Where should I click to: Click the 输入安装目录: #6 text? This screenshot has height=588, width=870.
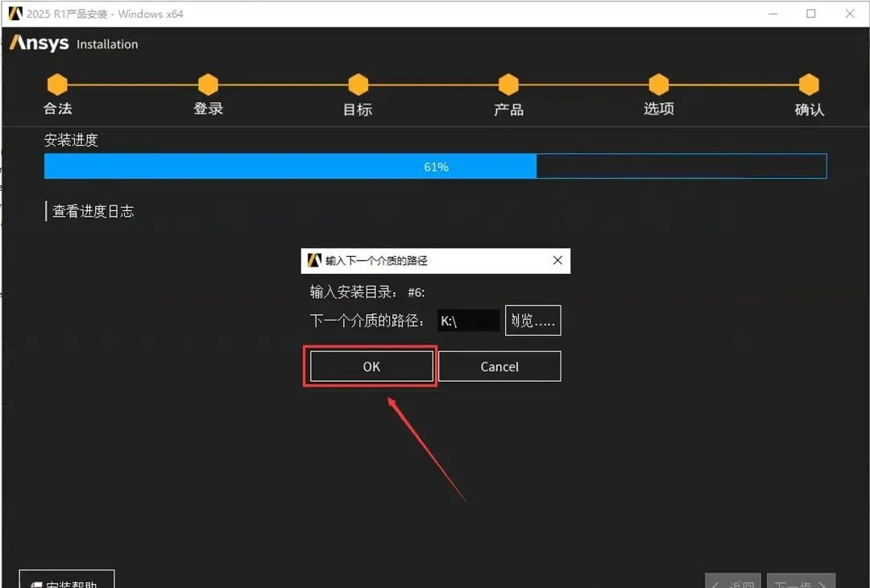367,292
